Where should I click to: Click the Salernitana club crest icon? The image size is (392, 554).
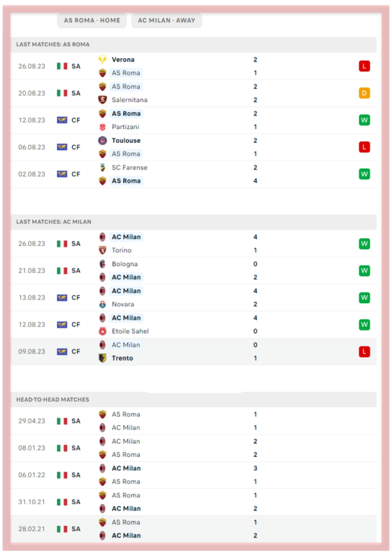pyautogui.click(x=103, y=100)
